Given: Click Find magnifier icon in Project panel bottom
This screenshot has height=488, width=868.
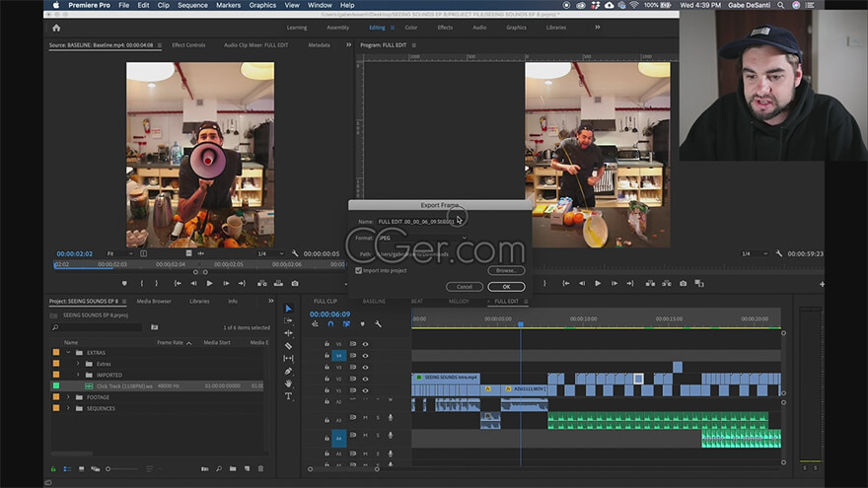Looking at the screenshot, I should pos(219,468).
